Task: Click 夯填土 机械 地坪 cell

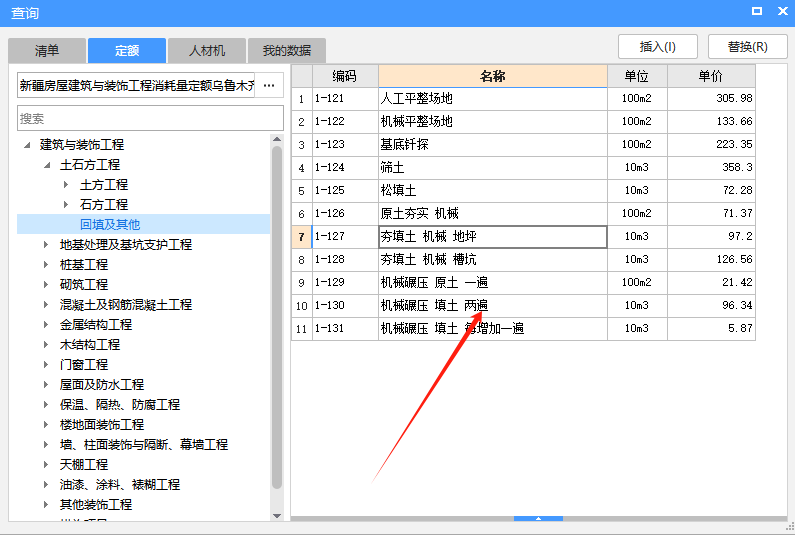Action: pyautogui.click(x=493, y=237)
